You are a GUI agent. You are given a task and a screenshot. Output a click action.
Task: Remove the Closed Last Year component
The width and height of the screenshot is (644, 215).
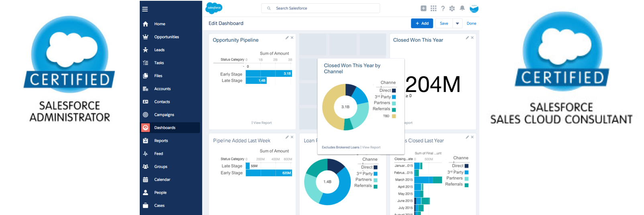point(472,137)
